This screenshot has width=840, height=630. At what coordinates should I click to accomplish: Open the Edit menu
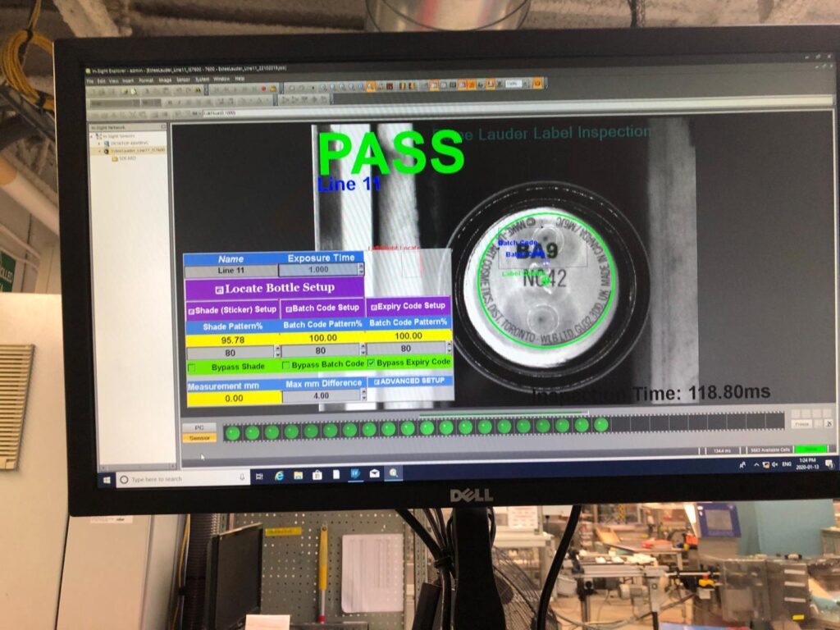tap(101, 80)
